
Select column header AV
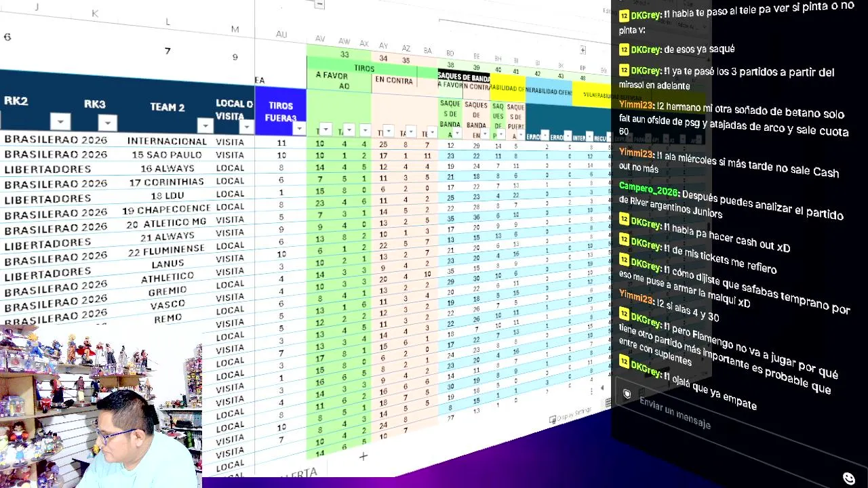321,39
